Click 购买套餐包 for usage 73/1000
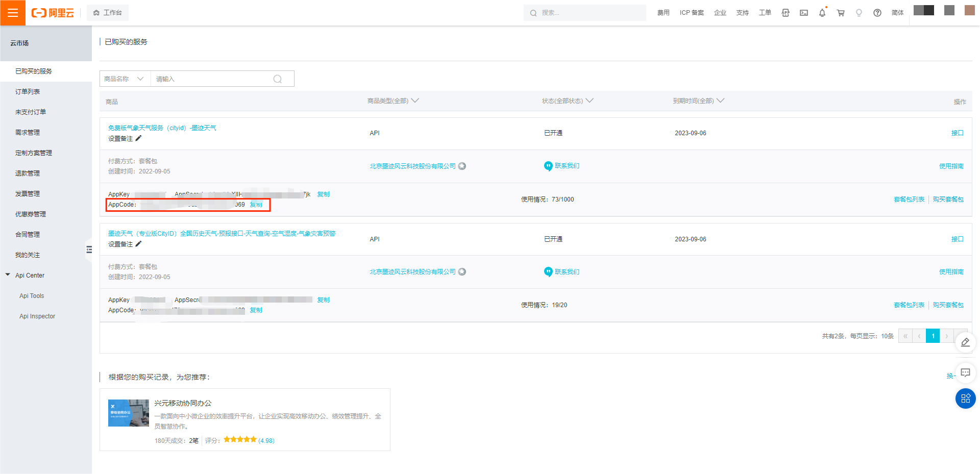This screenshot has width=980, height=474. click(948, 199)
